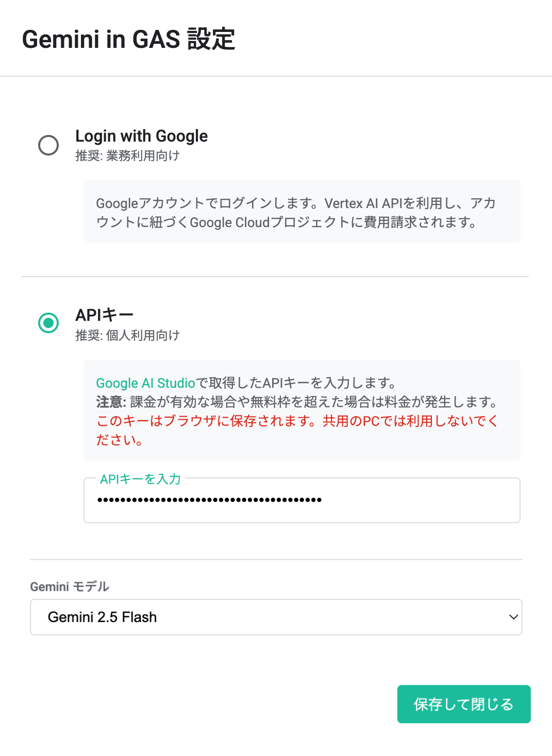Image resolution: width=552 pixels, height=756 pixels.
Task: Click the "推奨: 個人利用向け" subtitle
Action: coord(127,335)
